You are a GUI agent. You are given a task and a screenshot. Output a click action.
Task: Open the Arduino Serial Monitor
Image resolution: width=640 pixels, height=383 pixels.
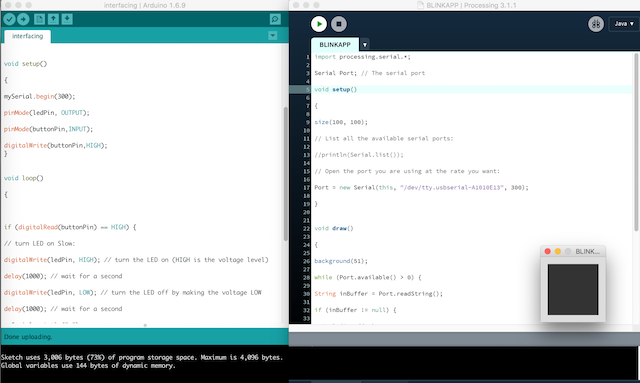tap(275, 19)
